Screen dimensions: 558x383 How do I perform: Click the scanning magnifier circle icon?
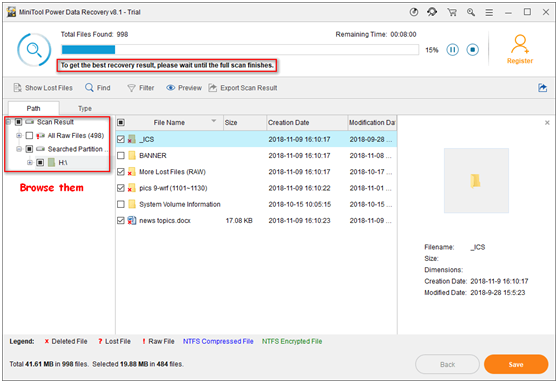(x=34, y=50)
